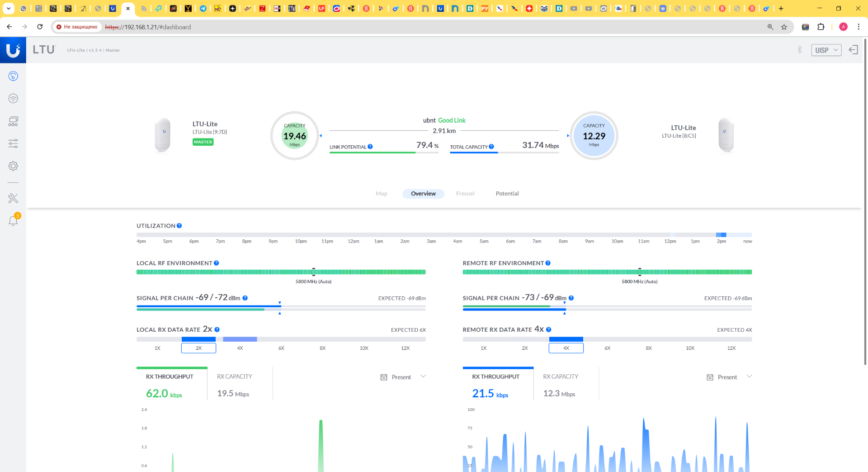Click the local capacity 19.46 Mbps circle
This screenshot has height=472, width=868.
pyautogui.click(x=295, y=136)
